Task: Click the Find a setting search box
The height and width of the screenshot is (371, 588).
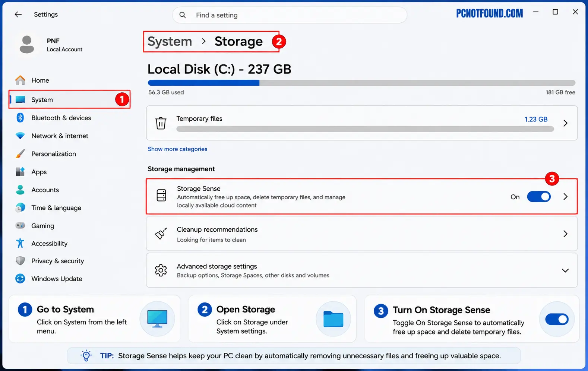Action: point(290,15)
